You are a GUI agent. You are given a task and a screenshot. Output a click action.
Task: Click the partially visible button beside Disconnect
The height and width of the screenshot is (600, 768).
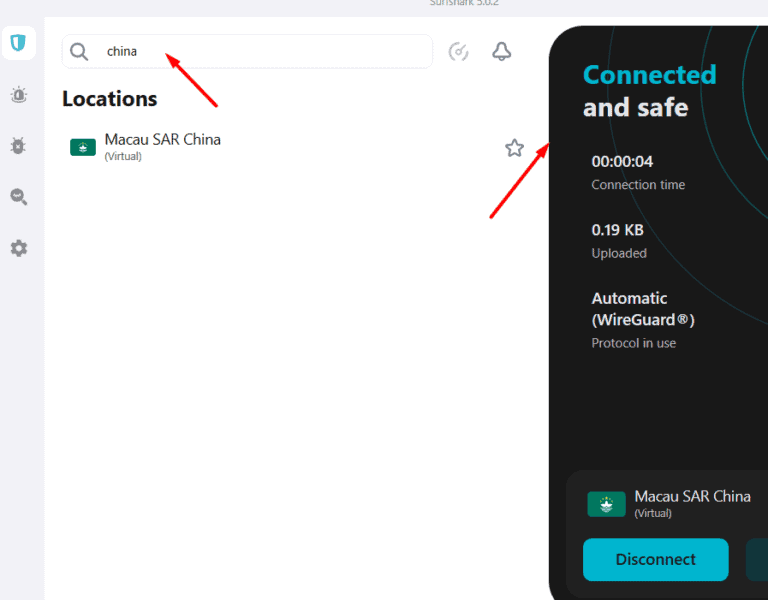(757, 559)
